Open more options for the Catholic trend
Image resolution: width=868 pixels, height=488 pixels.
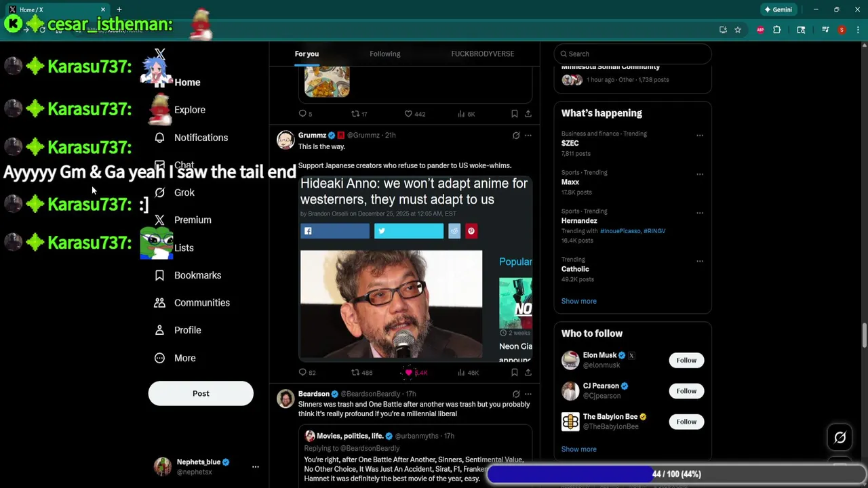click(x=700, y=261)
